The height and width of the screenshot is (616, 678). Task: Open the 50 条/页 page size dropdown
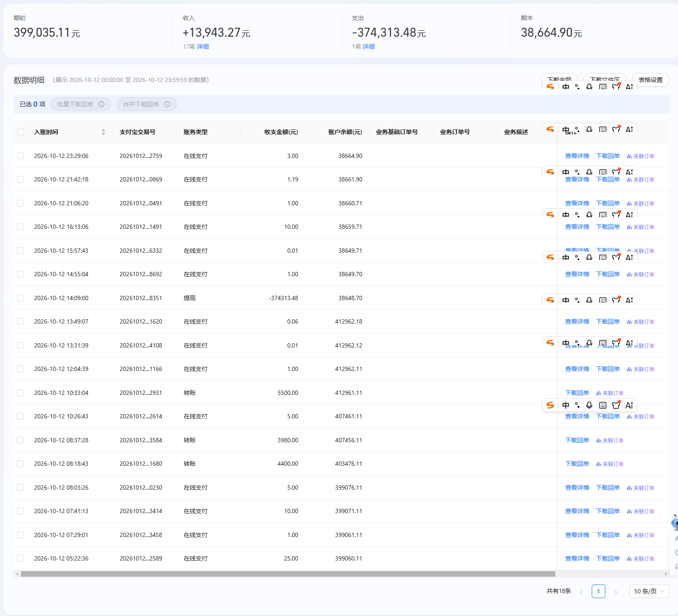point(649,591)
